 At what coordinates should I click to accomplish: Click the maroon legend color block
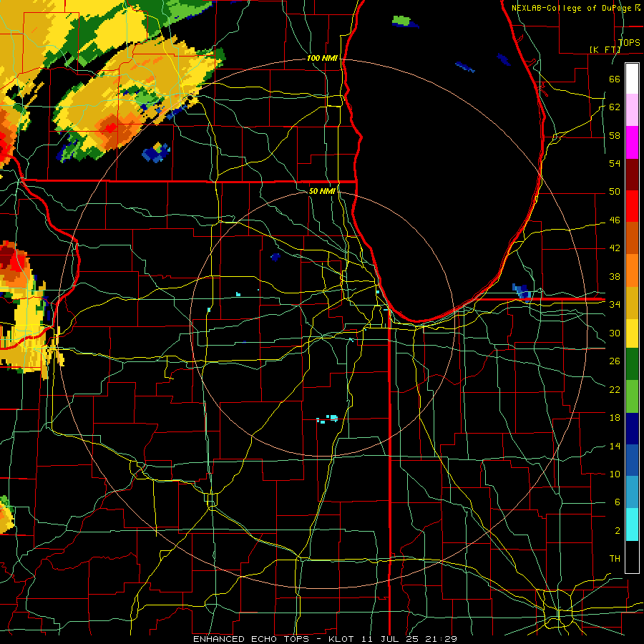tap(632, 175)
